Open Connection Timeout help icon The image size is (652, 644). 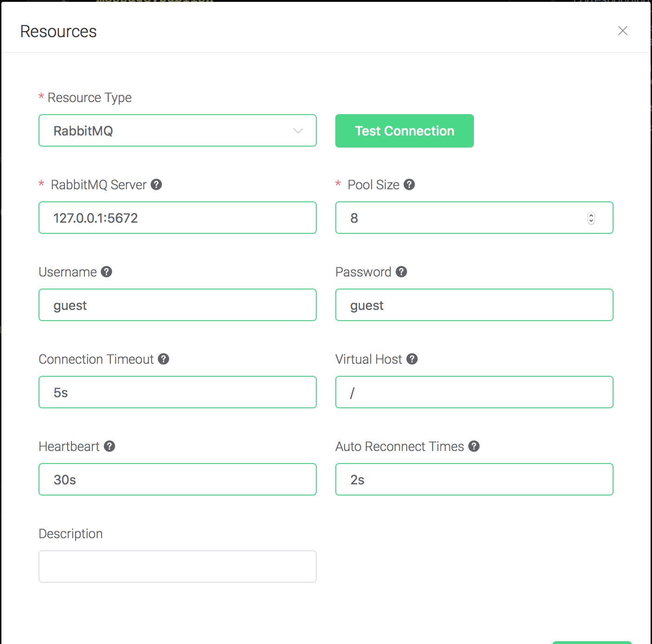(163, 359)
